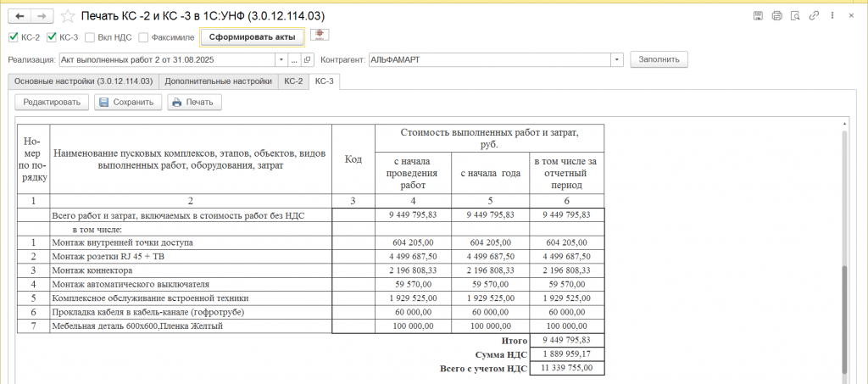Image resolution: width=868 pixels, height=384 pixels.
Task: Click inside the Реализация input field
Action: click(x=167, y=59)
